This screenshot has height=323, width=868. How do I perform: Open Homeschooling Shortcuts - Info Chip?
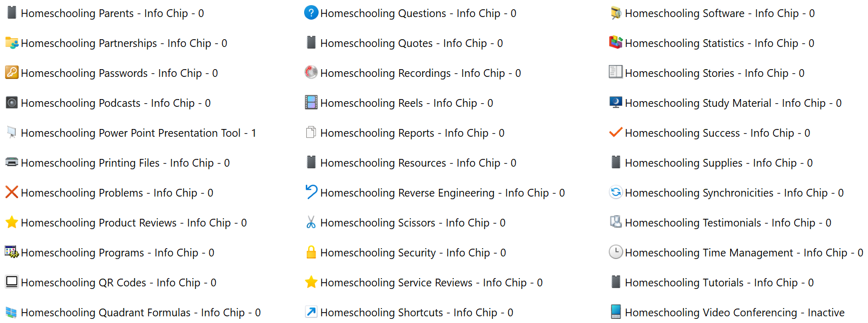pyautogui.click(x=416, y=313)
